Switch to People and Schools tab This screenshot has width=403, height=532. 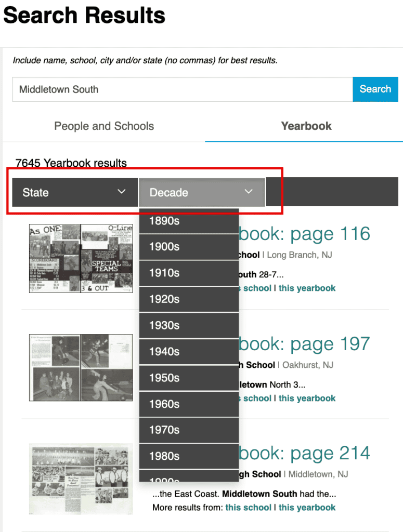click(x=104, y=126)
